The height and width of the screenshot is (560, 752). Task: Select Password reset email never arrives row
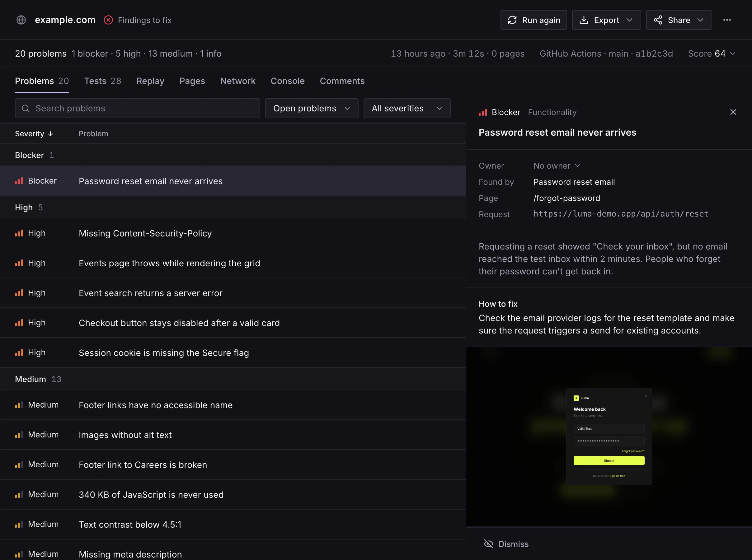coord(233,181)
